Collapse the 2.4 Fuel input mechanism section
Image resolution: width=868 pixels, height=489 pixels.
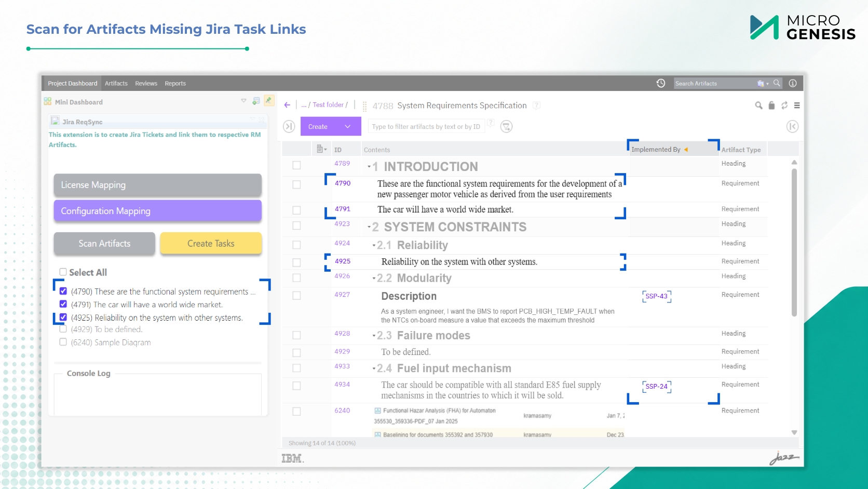click(x=374, y=368)
